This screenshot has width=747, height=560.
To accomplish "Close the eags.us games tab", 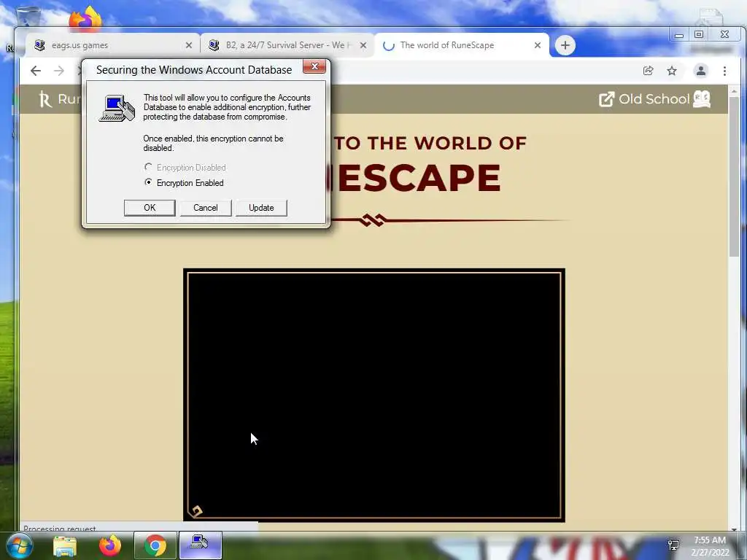I will [x=189, y=45].
